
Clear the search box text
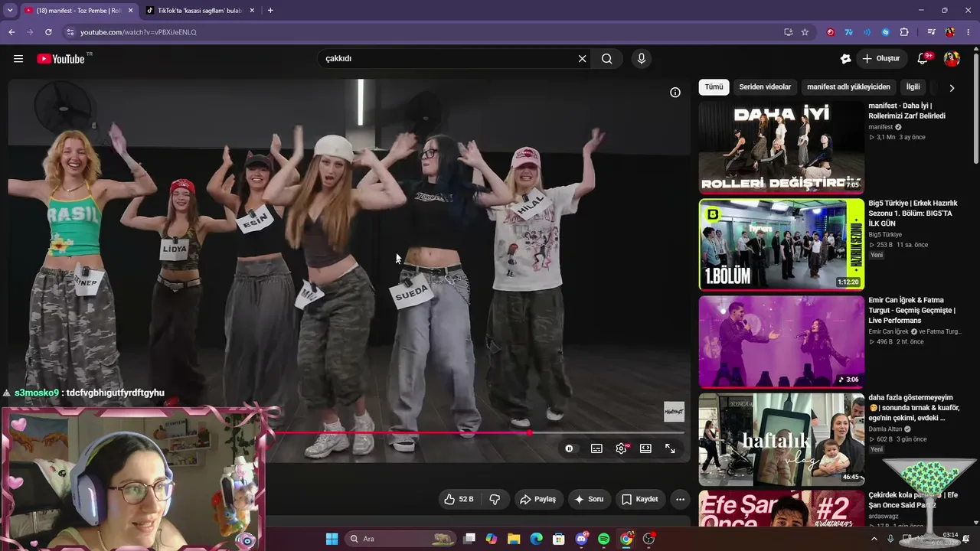pyautogui.click(x=582, y=59)
